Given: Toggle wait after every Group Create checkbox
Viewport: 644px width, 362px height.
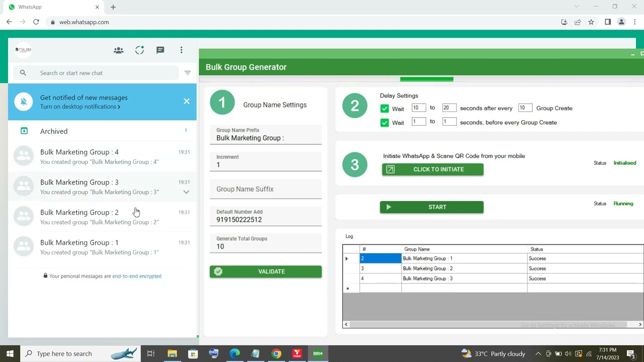Looking at the screenshot, I should click(x=385, y=109).
